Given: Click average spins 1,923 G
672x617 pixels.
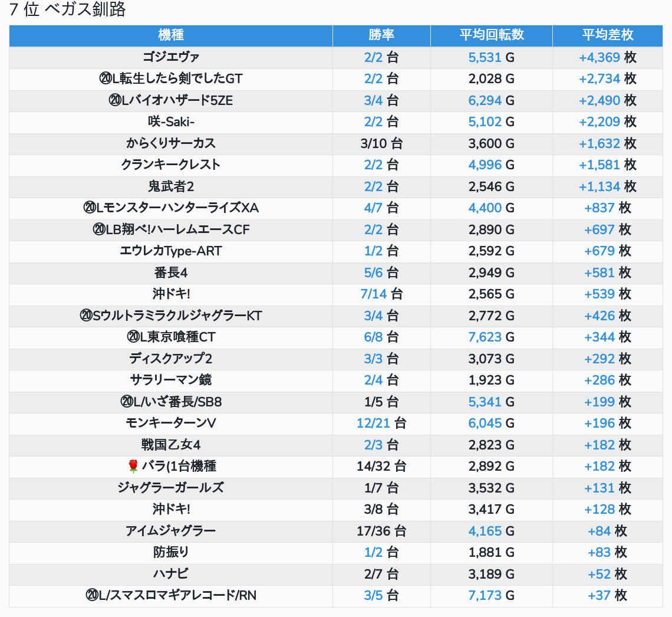Looking at the screenshot, I should 492,380.
